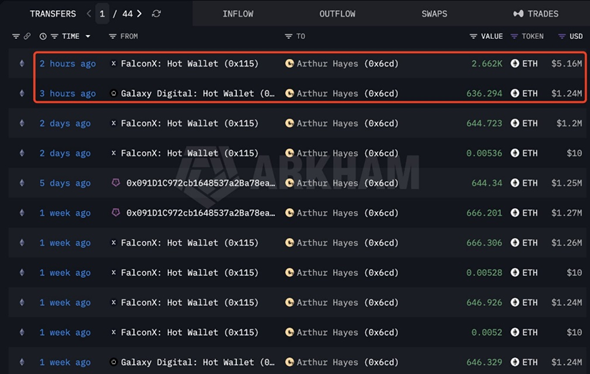Open the USD filter dropdown
590x374 pixels.
[562, 36]
